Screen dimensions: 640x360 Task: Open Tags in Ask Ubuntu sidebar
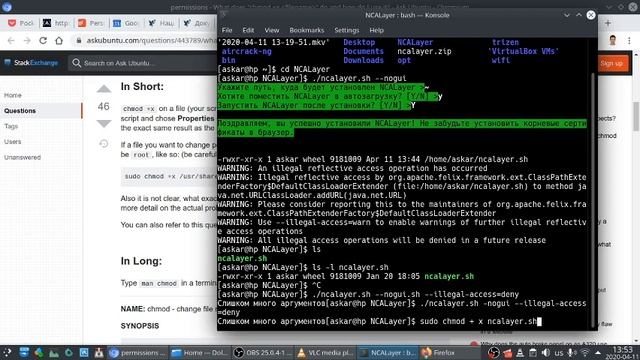[11, 126]
